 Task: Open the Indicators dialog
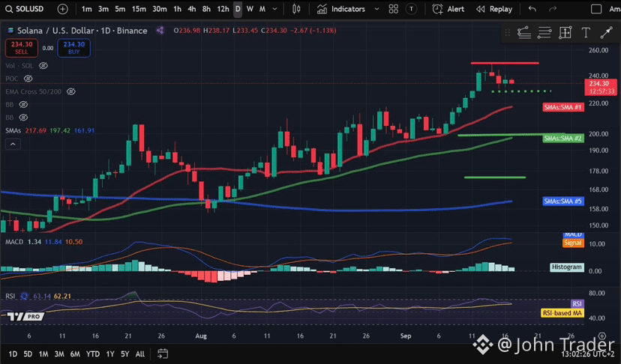[x=341, y=9]
